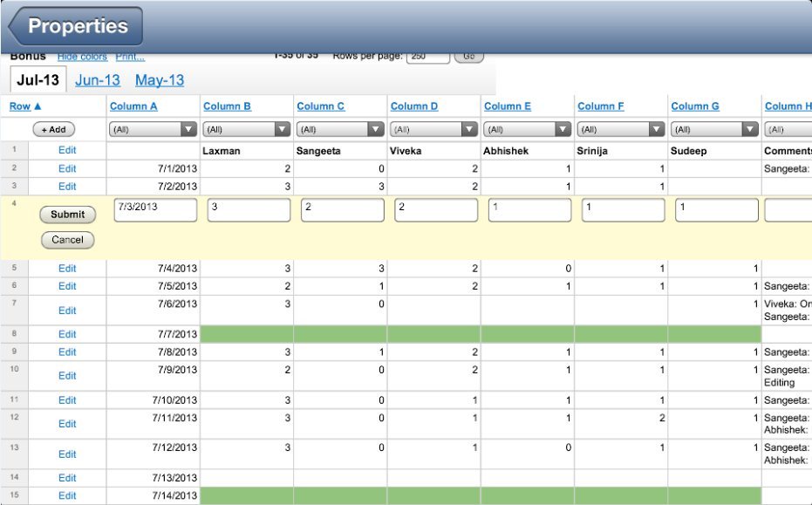812x505 pixels.
Task: Click the Go button
Action: click(x=469, y=56)
